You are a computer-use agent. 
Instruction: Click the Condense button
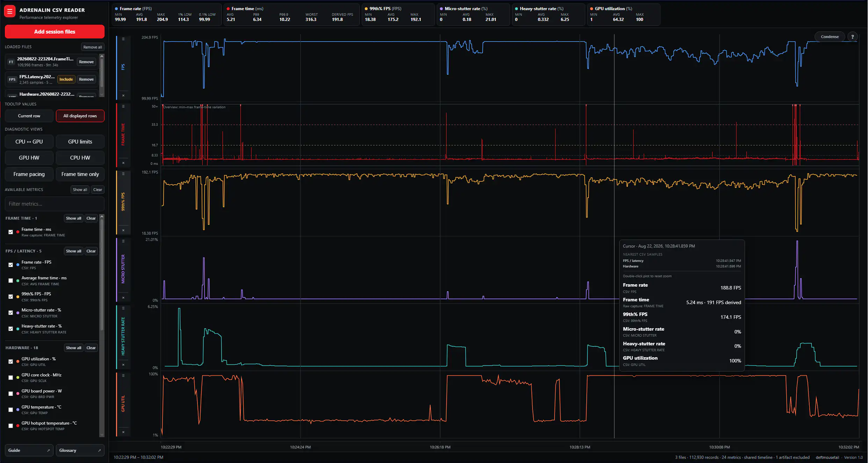tap(830, 37)
